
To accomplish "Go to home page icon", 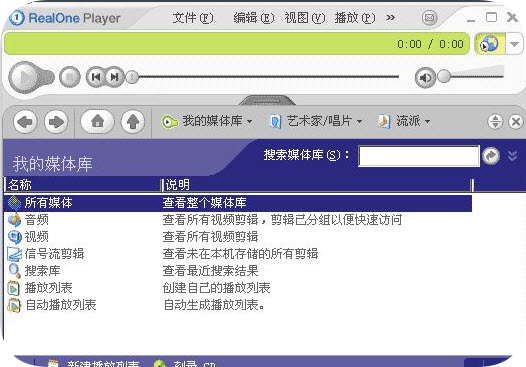I will [x=97, y=121].
